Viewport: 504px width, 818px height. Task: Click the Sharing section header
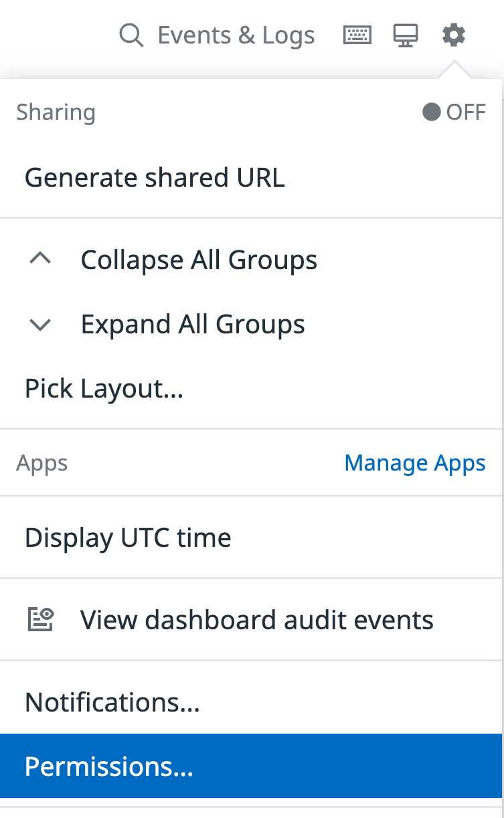pos(56,112)
